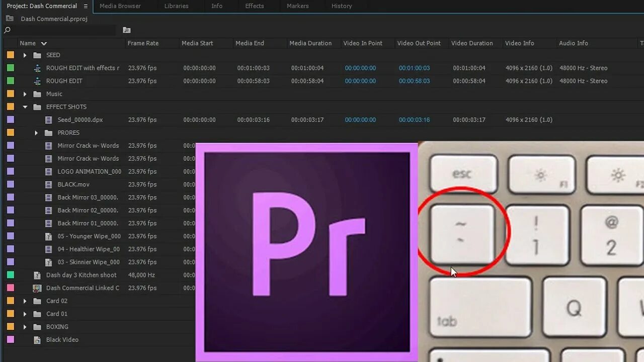Switch to the Libraries tab

pos(177,6)
